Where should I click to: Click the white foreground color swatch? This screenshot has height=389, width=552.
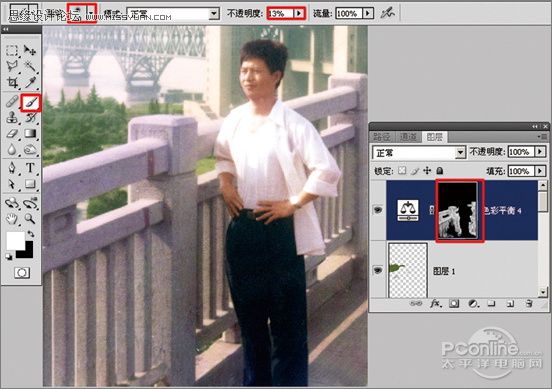[15, 240]
